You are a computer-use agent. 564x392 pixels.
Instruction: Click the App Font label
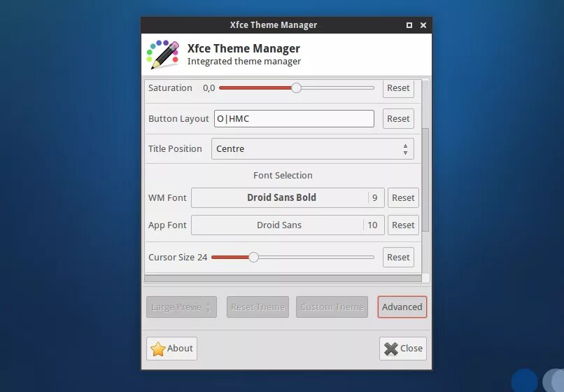(167, 225)
